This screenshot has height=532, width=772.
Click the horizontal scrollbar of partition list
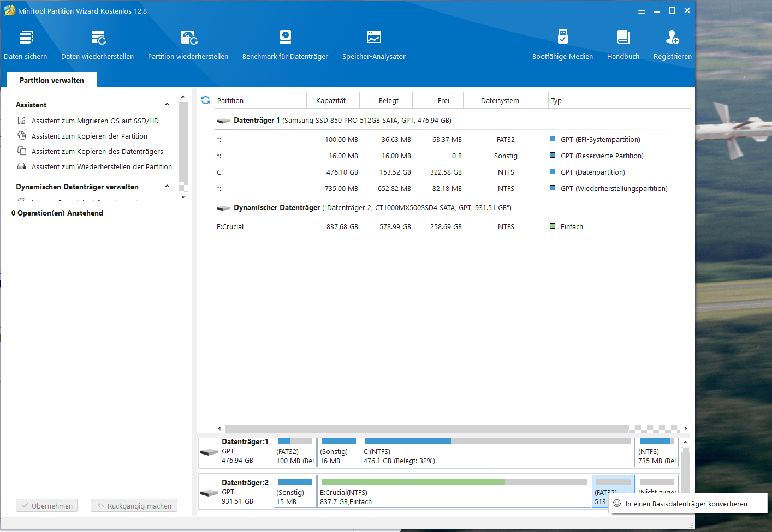pyautogui.click(x=426, y=428)
